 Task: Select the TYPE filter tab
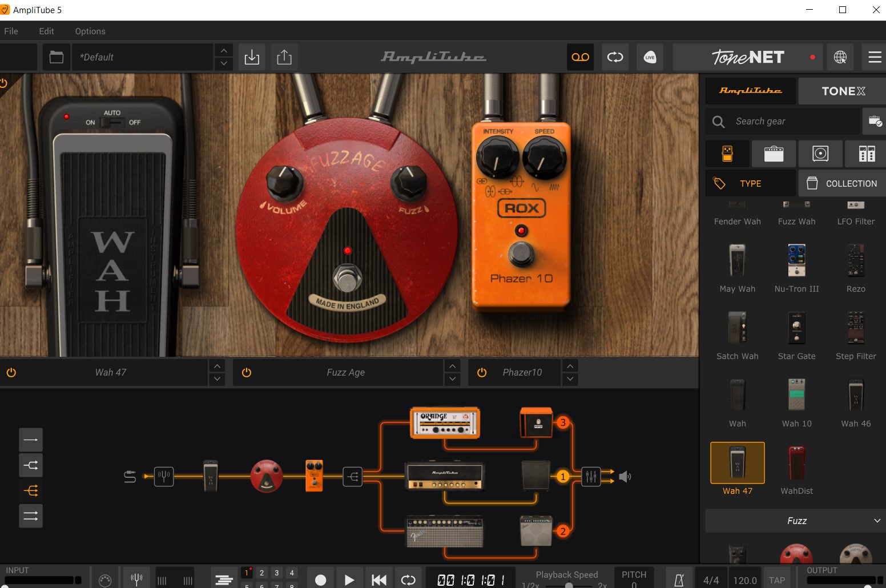(750, 183)
